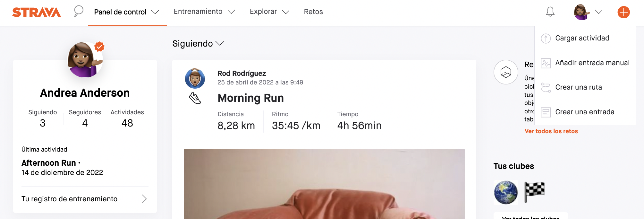Click the Andrea Anderson name heading
This screenshot has width=644, height=219.
pyautogui.click(x=85, y=93)
